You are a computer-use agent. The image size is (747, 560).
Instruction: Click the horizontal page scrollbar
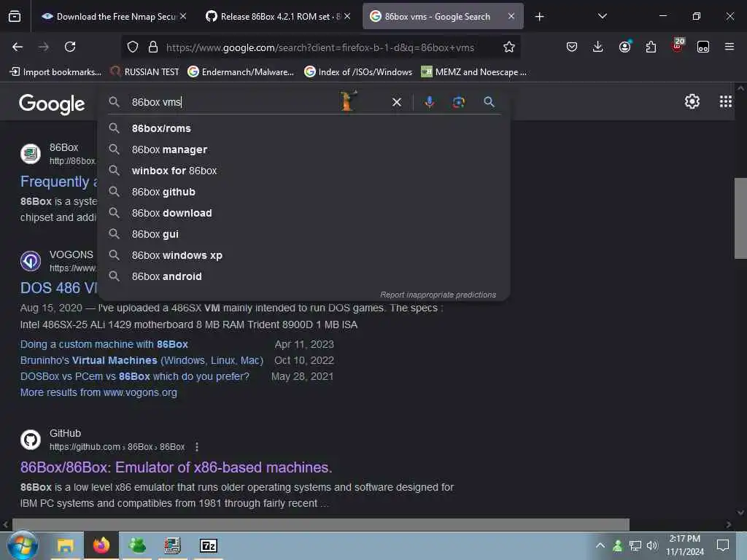tap(320, 524)
